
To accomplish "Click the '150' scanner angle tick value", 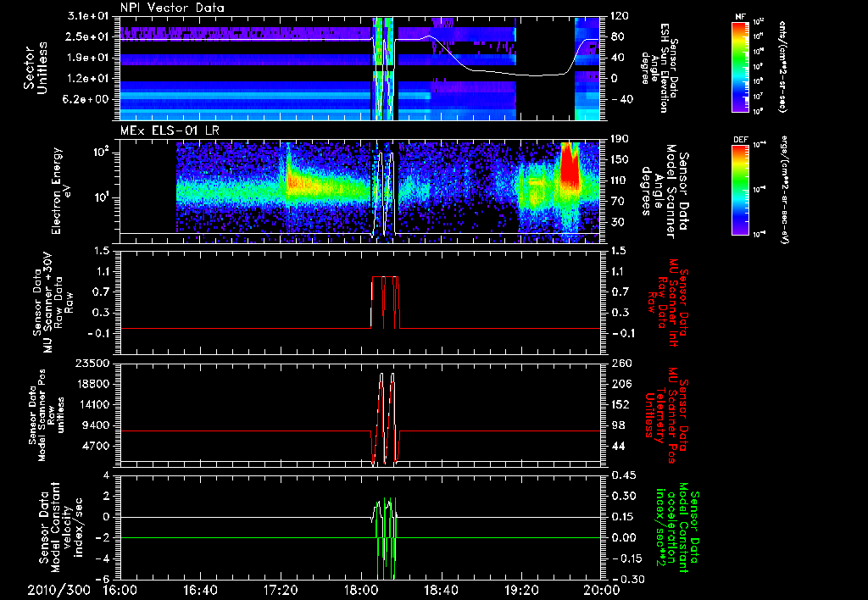I will click(620, 160).
